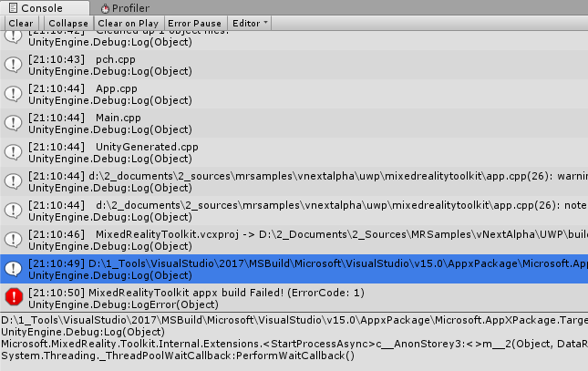This screenshot has height=371, width=588.
Task: Select the 'MixedRealityToolkit.vcxproj ->' log row
Action: 294,240
